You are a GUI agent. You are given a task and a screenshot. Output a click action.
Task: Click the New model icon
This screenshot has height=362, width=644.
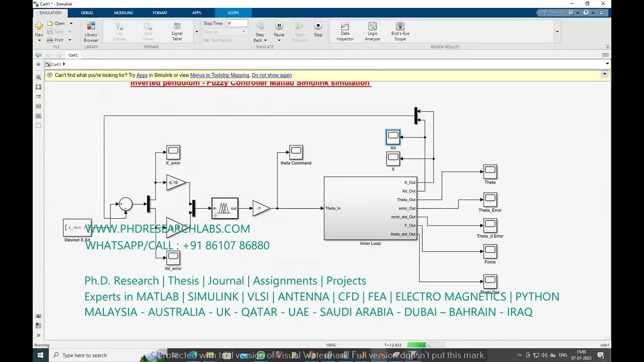[39, 25]
